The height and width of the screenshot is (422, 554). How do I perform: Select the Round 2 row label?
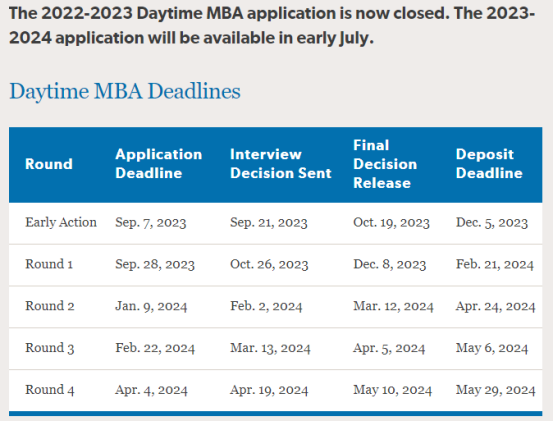click(x=50, y=306)
